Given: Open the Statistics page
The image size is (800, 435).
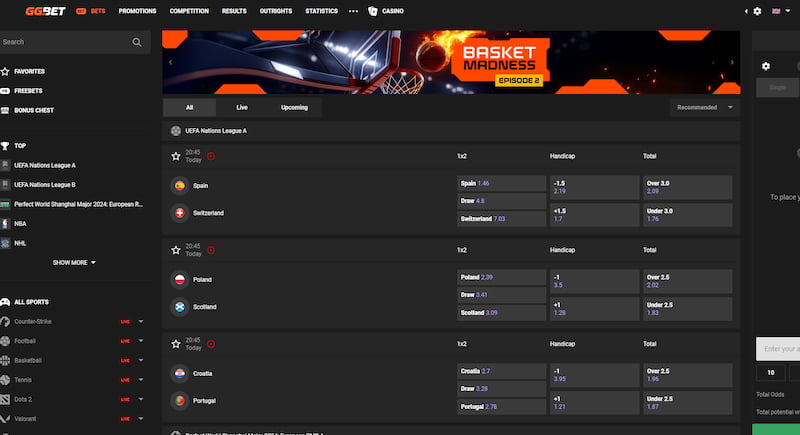Looking at the screenshot, I should click(x=321, y=11).
